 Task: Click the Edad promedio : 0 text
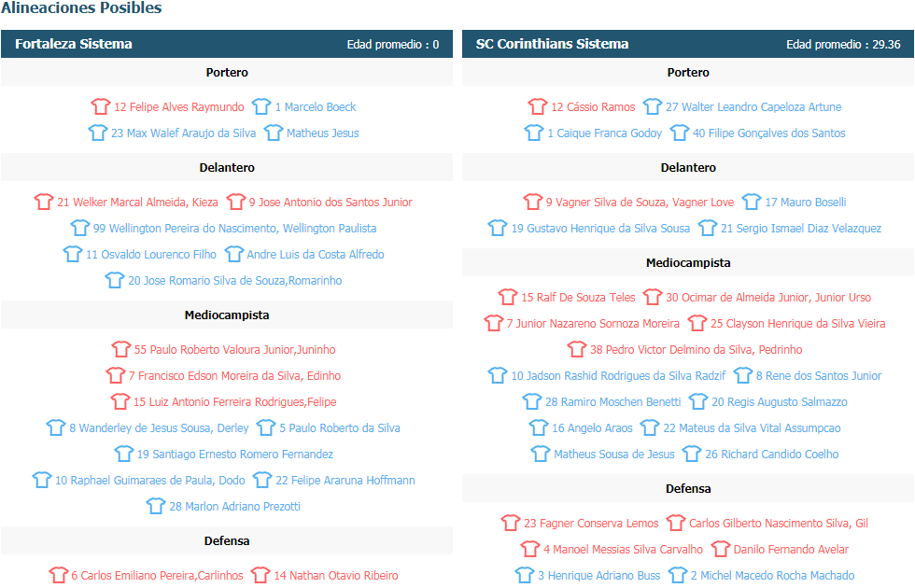tap(393, 45)
